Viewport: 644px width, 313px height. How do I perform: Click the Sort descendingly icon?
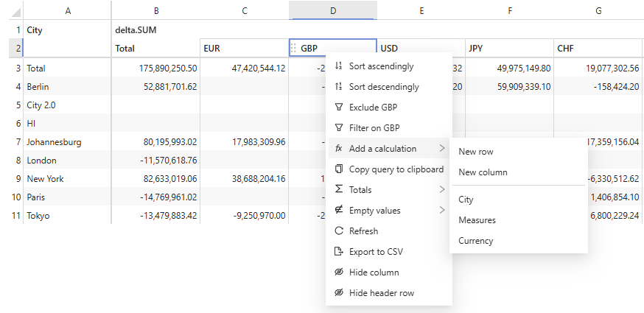tap(338, 86)
